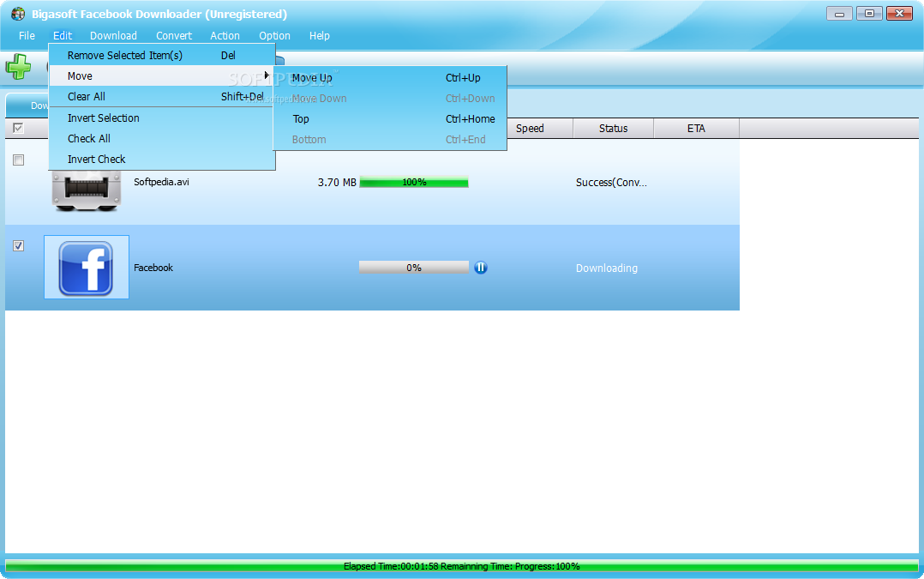Choose Remove Selected Item(s)
The image size is (924, 579).
pos(162,56)
